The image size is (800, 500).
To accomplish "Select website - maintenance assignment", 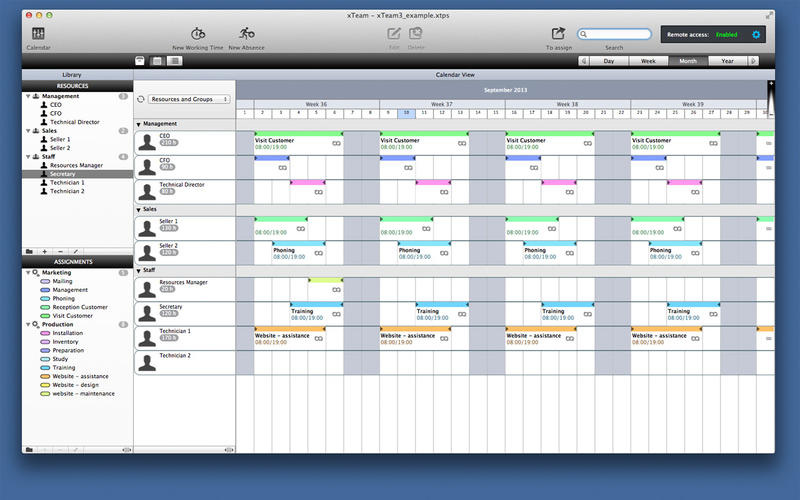I will tap(83, 394).
